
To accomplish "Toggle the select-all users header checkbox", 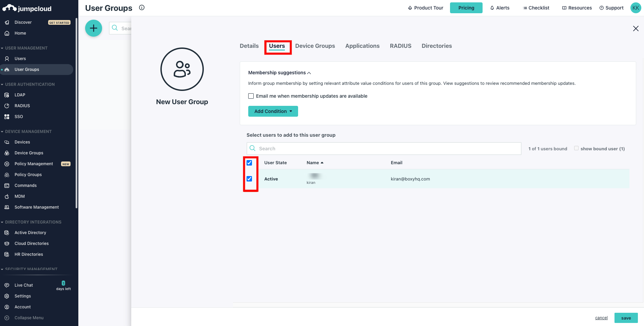I will (x=249, y=163).
